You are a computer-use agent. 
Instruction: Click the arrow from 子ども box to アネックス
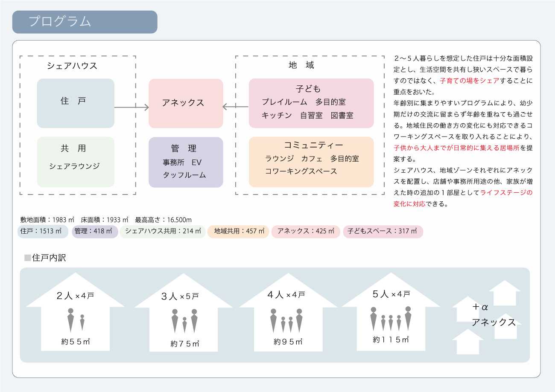236,107
